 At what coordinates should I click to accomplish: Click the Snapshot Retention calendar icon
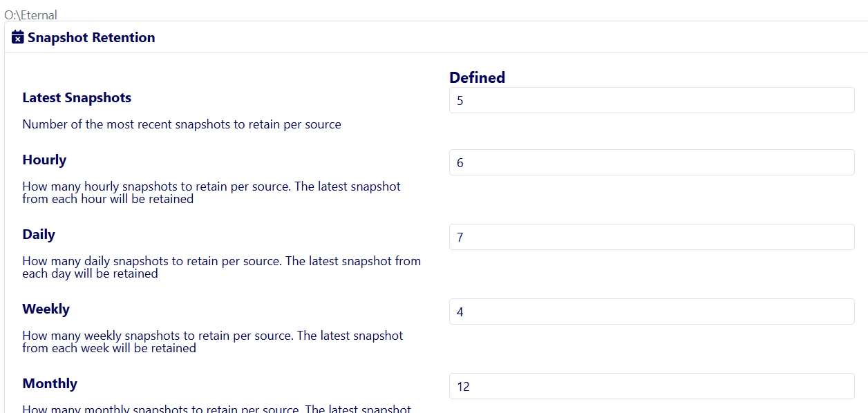(x=18, y=37)
